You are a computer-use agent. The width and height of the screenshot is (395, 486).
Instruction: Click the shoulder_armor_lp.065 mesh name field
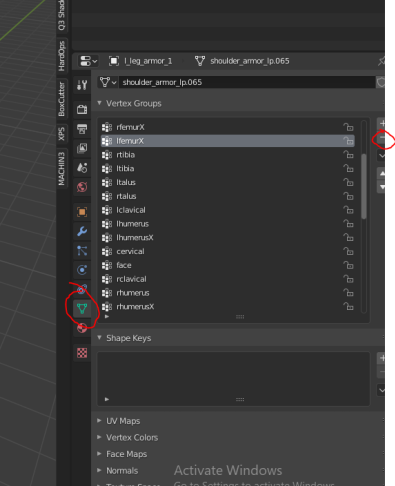click(x=247, y=82)
